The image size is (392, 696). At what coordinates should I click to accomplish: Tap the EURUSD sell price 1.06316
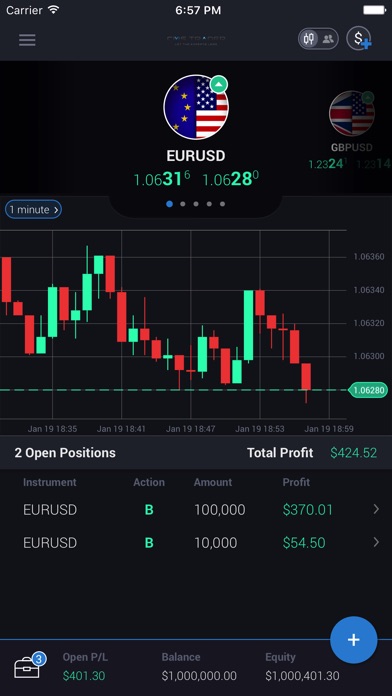coord(162,178)
